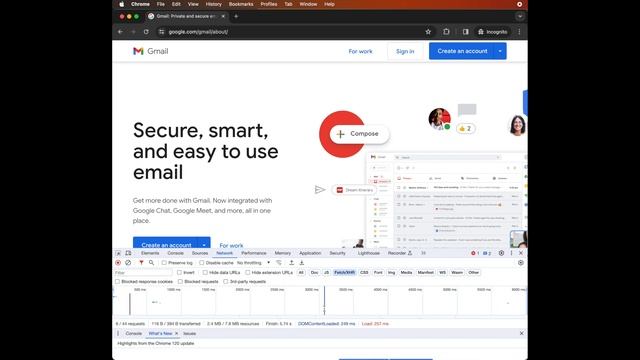Screen dimensions: 640x360
Task: Toggle device toolbar icon
Action: pos(128,253)
